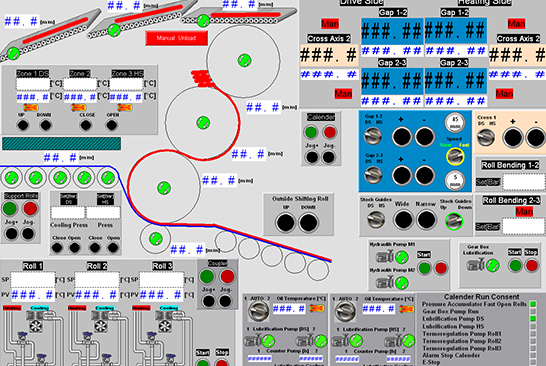Click the red Calender stop button
Image resolution: width=546 pixels, height=366 pixels.
[329, 132]
